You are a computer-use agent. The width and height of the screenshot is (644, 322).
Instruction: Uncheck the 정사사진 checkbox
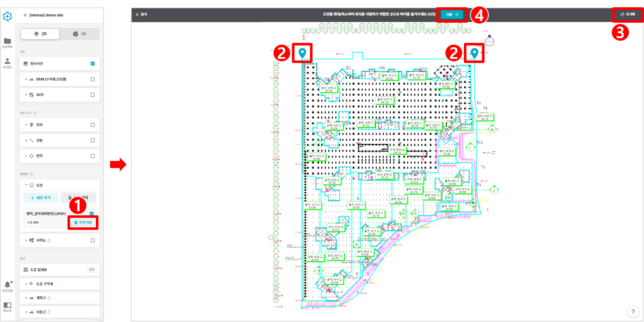pyautogui.click(x=92, y=64)
